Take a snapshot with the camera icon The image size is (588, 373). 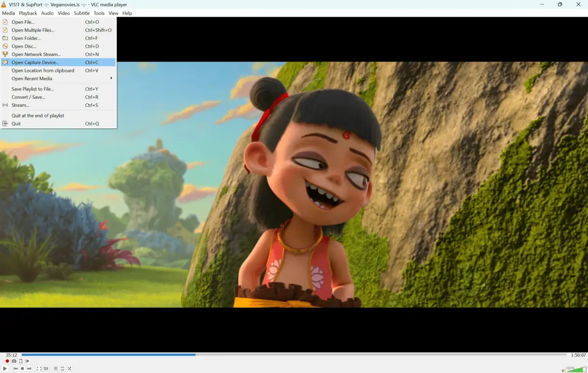coord(14,361)
